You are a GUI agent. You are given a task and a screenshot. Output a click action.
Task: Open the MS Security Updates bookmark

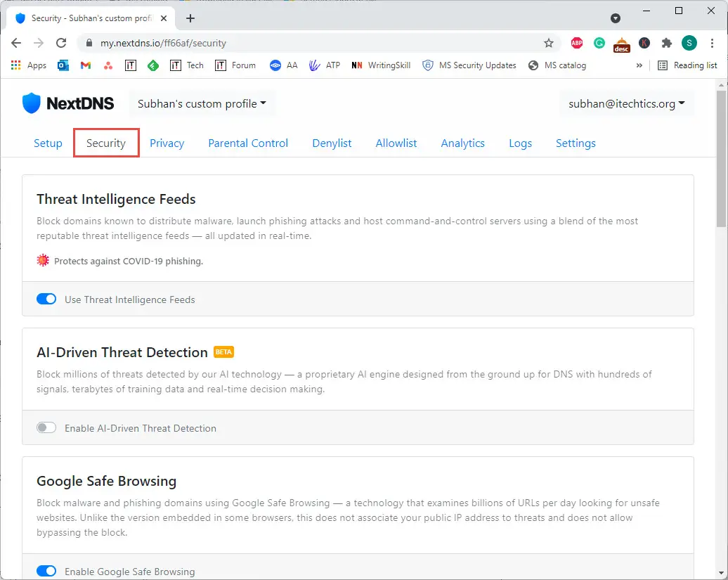469,65
